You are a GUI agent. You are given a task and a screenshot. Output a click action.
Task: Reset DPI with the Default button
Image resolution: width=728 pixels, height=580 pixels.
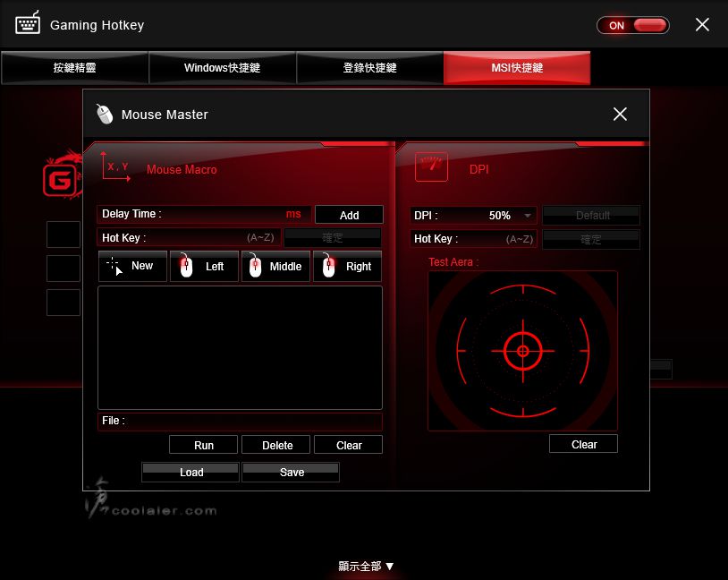591,215
